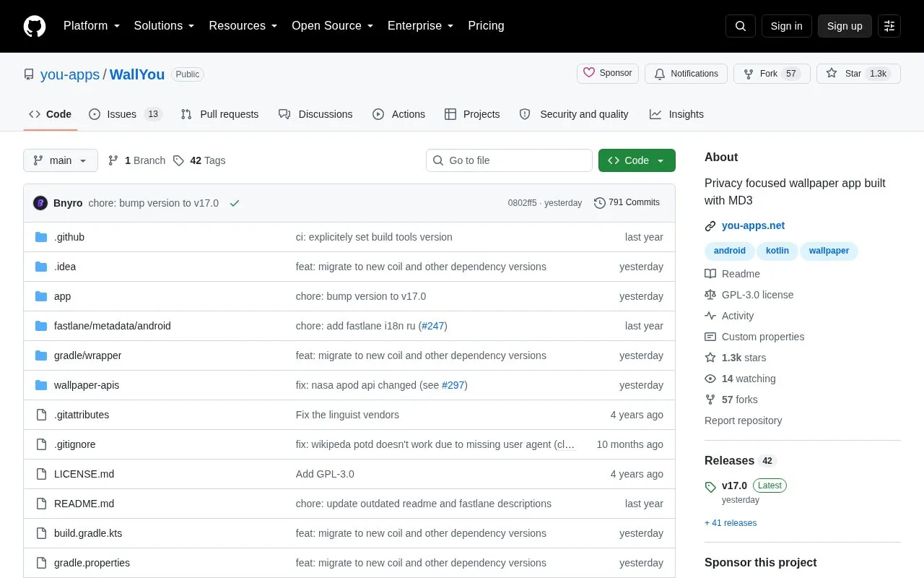Click the Notifications bell button
The width and height of the screenshot is (924, 578).
[687, 74]
